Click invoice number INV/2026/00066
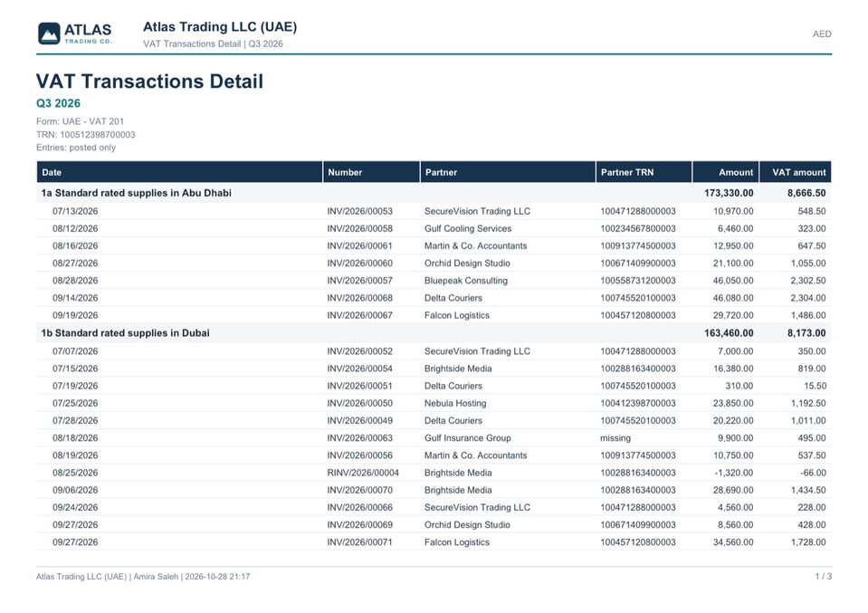The width and height of the screenshot is (868, 613). pyautogui.click(x=360, y=507)
